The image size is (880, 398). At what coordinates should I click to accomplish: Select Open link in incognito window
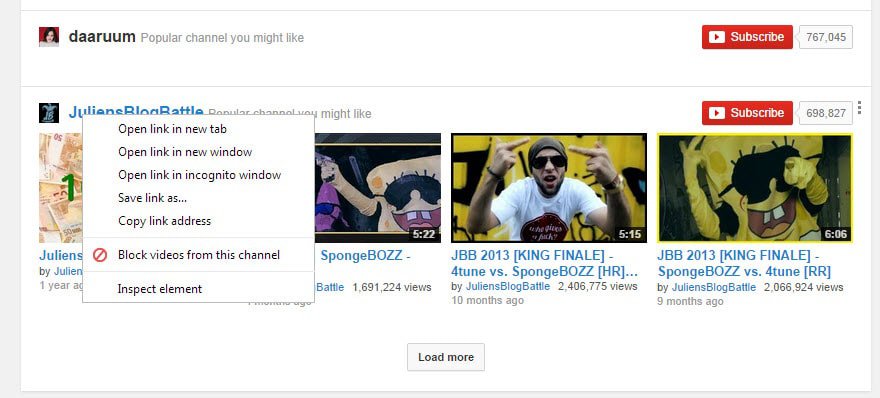pyautogui.click(x=198, y=175)
